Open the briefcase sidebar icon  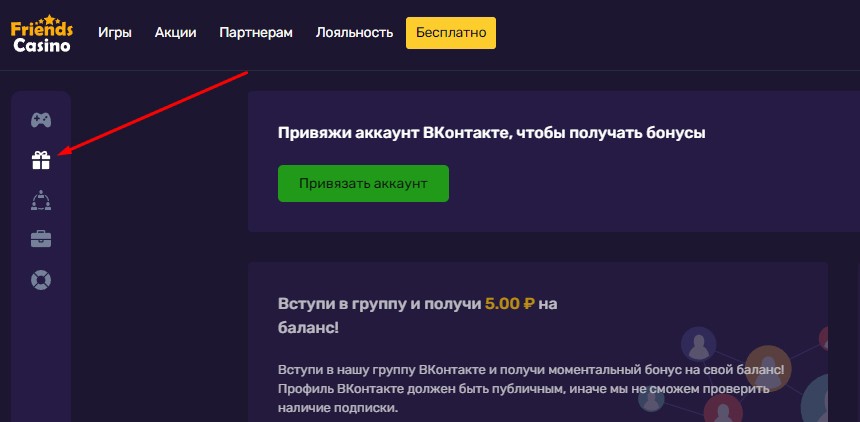coord(41,239)
